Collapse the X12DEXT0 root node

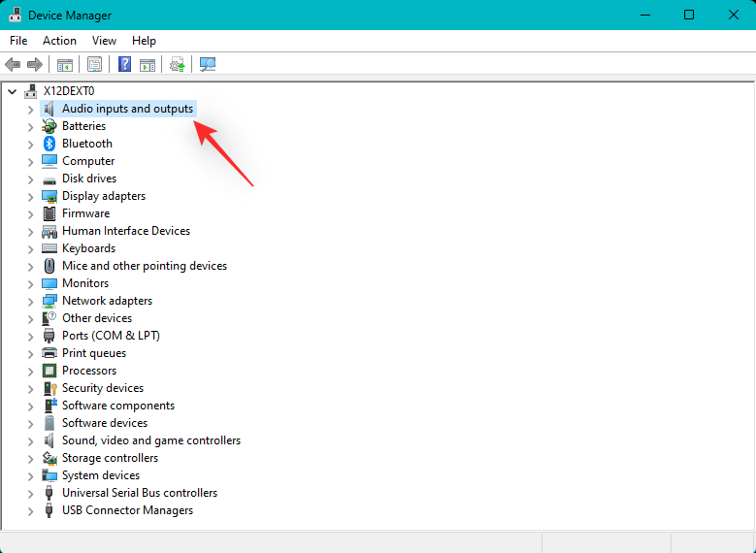(x=13, y=91)
